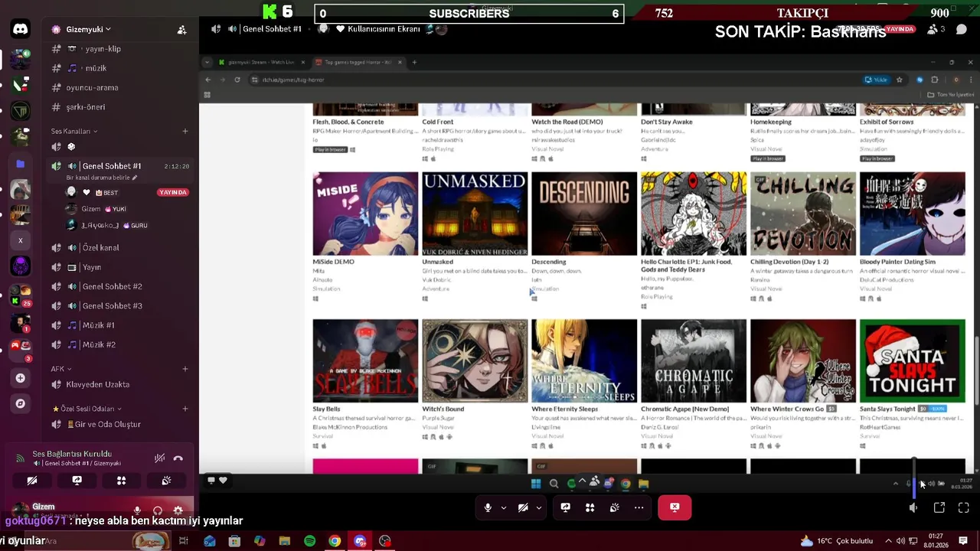Open Spotify from Windows taskbar

(309, 541)
